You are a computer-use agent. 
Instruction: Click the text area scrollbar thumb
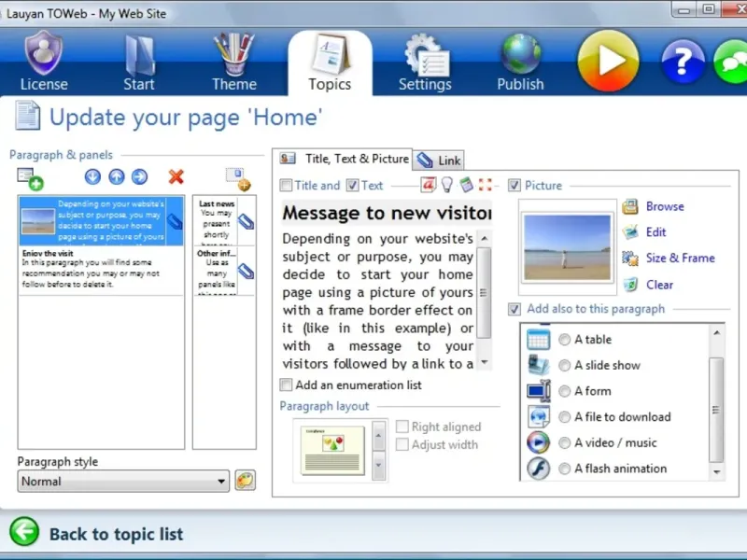click(485, 292)
